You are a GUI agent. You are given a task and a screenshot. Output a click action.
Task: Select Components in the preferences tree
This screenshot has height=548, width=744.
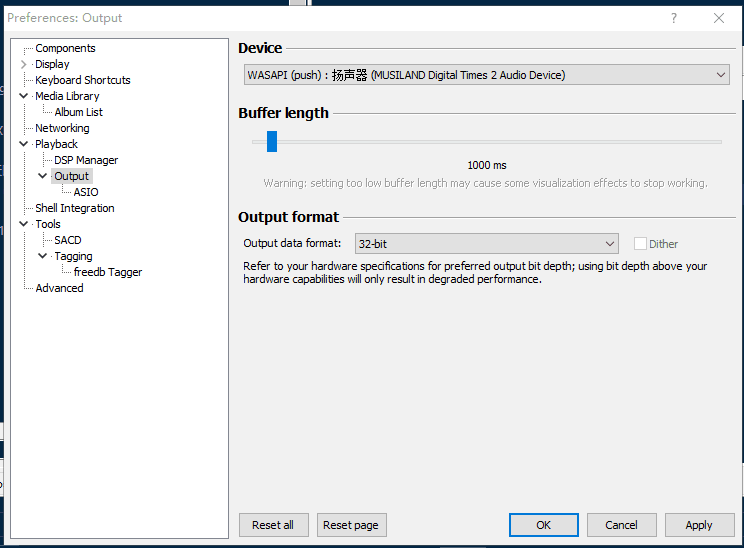65,48
